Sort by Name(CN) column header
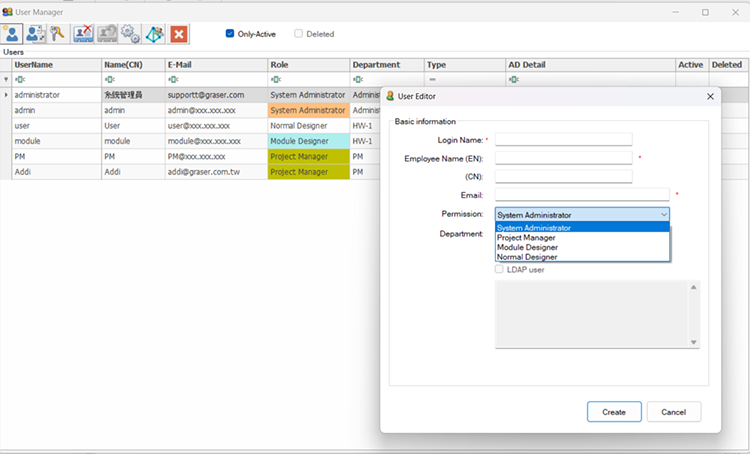Viewport: 750px width, 454px height. pos(133,65)
